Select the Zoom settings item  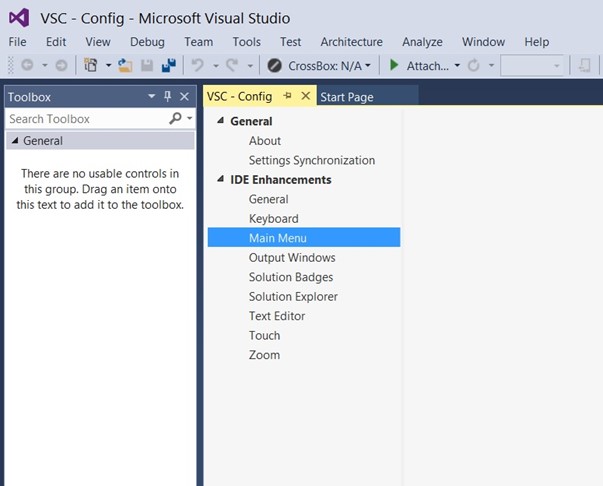[264, 355]
